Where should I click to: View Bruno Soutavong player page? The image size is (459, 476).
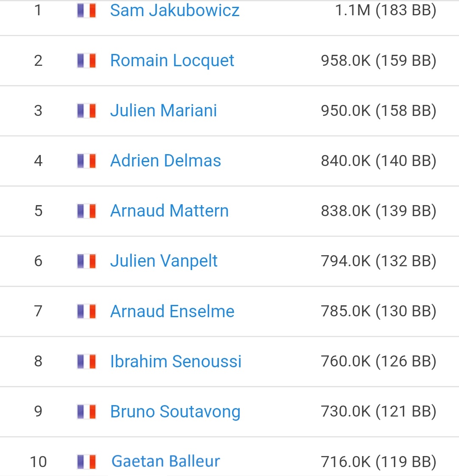[x=175, y=411]
